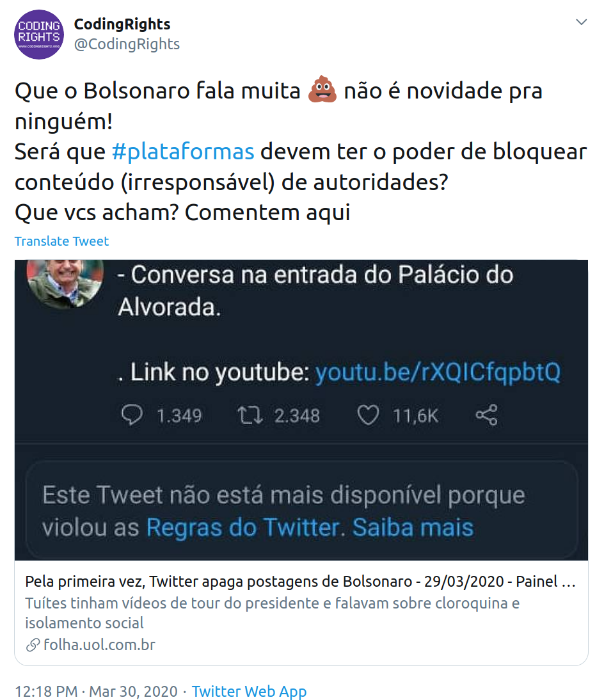Click the reply speech bubble icon
The image size is (604, 700).
(132, 415)
